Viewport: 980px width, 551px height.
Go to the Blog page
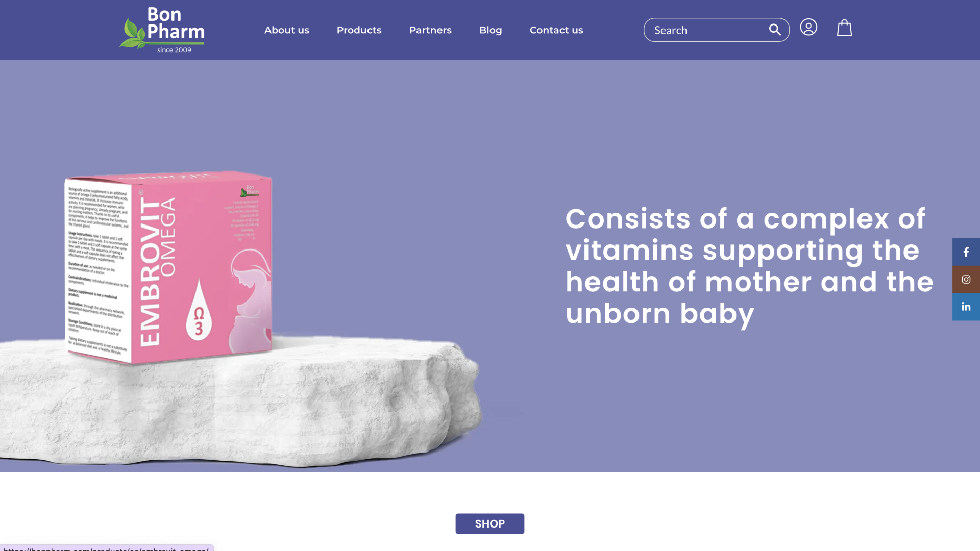(491, 30)
